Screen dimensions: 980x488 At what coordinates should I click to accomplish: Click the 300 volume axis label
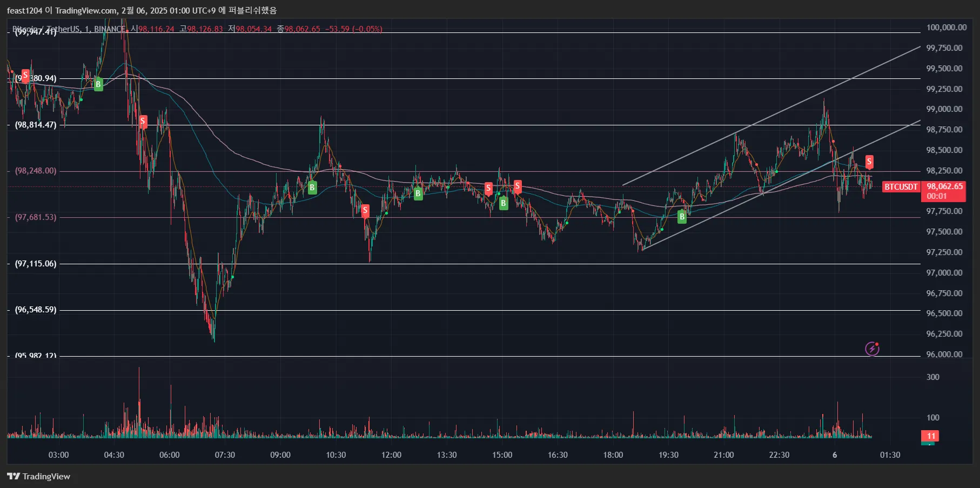(933, 377)
